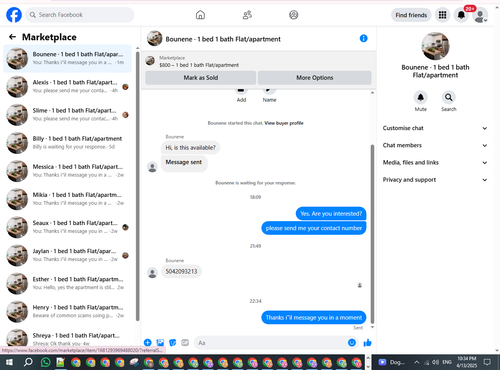Image resolution: width=500 pixels, height=370 pixels.
Task: Open Henry conversation in the list
Action: click(x=67, y=312)
